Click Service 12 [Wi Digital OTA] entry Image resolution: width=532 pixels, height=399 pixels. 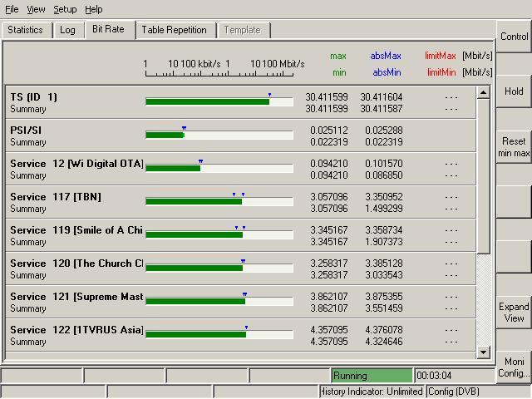pos(76,169)
